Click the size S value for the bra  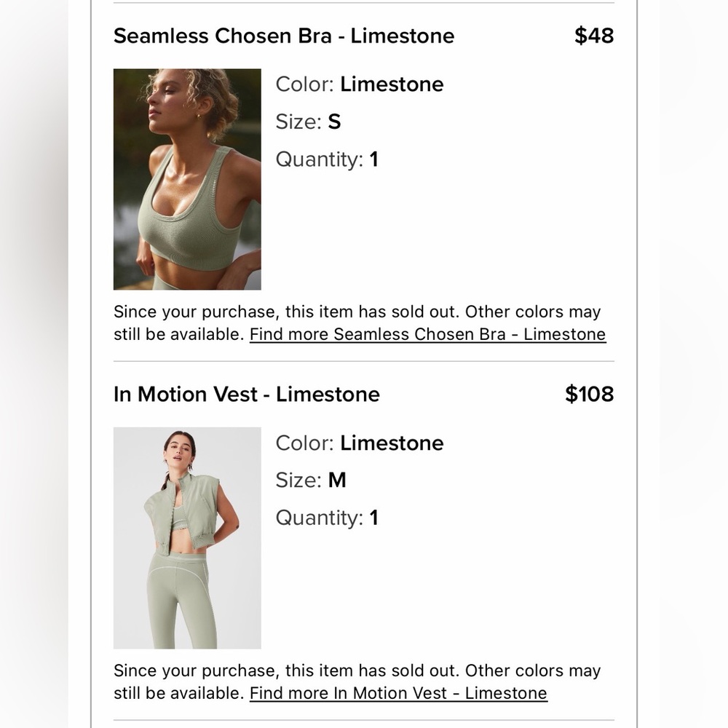pyautogui.click(x=334, y=122)
